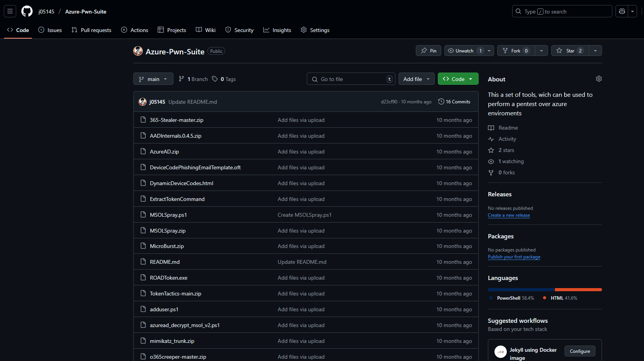Expand the Star lists dropdown arrow
644x361 pixels.
tap(595, 51)
